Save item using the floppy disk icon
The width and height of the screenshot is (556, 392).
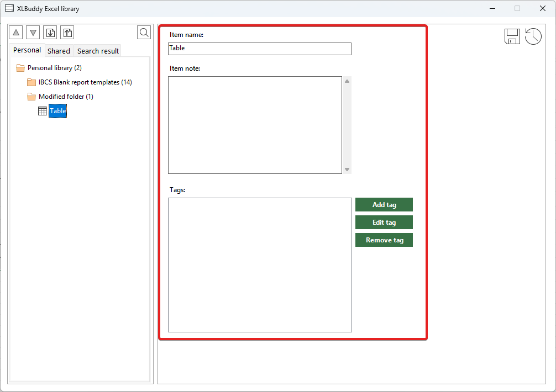click(512, 36)
